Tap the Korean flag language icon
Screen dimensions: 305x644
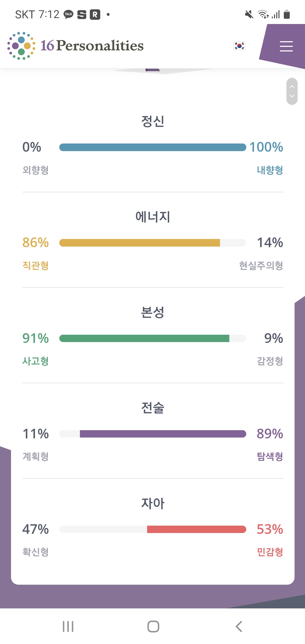(x=239, y=46)
